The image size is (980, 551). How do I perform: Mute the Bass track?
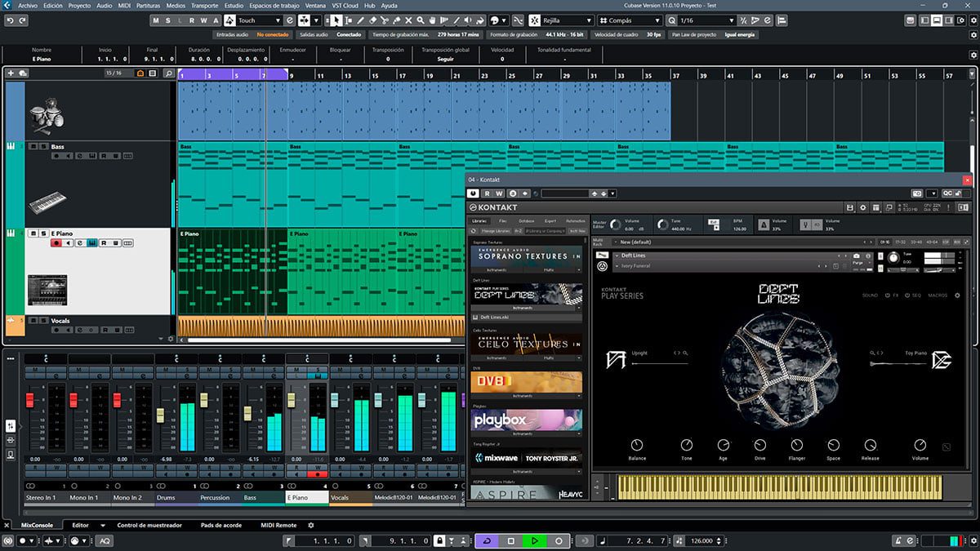(33, 147)
